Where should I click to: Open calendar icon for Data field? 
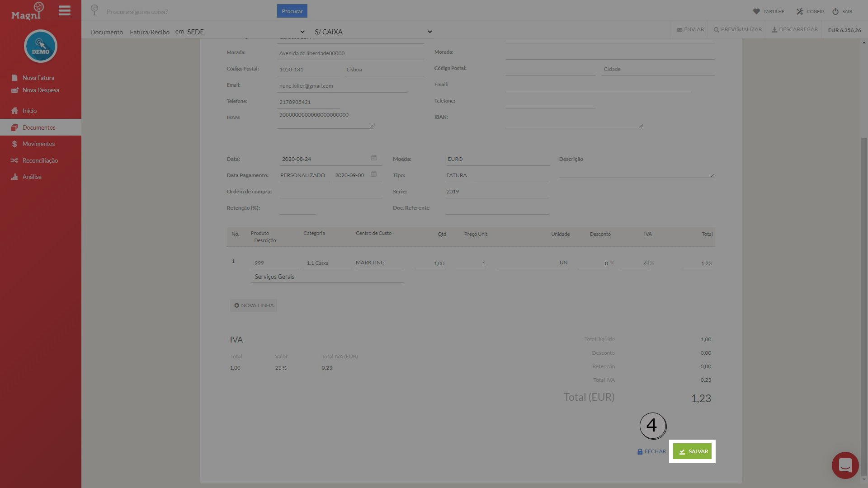(374, 158)
